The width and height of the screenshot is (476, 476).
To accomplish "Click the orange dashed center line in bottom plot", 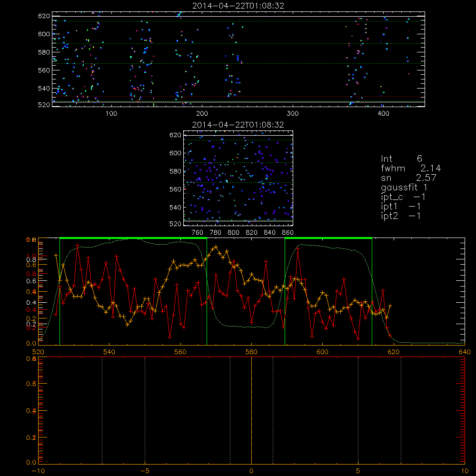I will tap(252, 410).
